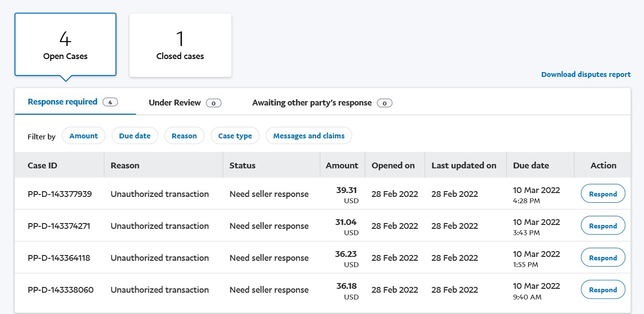This screenshot has width=644, height=314.
Task: Click case ID PP-D-143374271
Action: coord(59,226)
